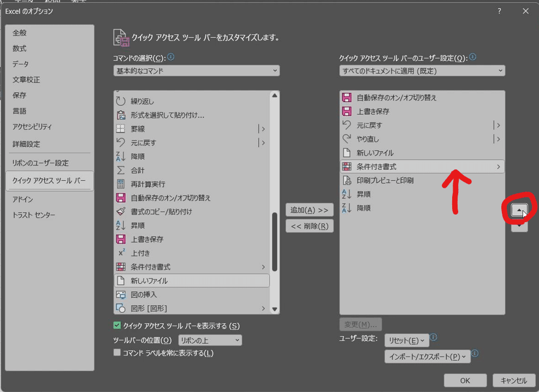Viewport: 539px width, 392px height.
Task: Click the 形式を選択して貼り付け clipboard icon
Action: (121, 115)
